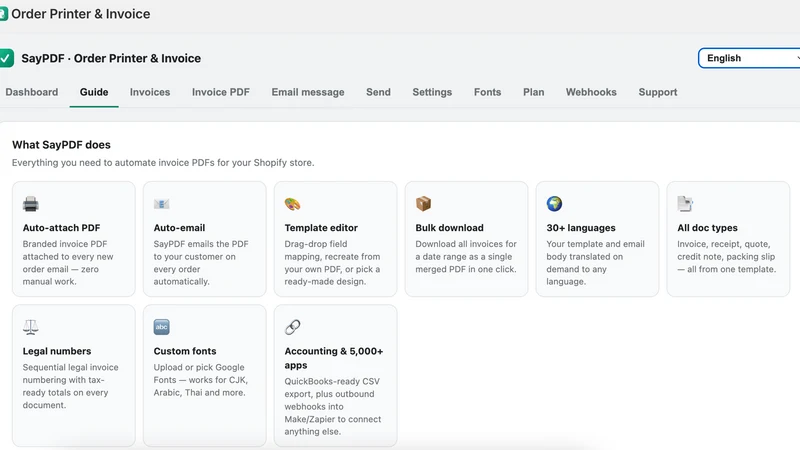Open the Plan tab
The width and height of the screenshot is (800, 450).
click(x=534, y=92)
